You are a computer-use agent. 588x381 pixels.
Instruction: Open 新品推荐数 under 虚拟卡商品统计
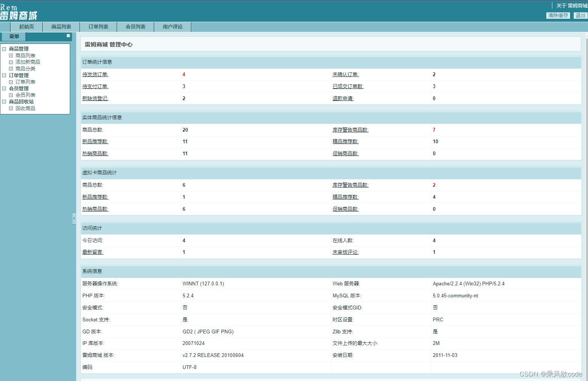pyautogui.click(x=95, y=197)
